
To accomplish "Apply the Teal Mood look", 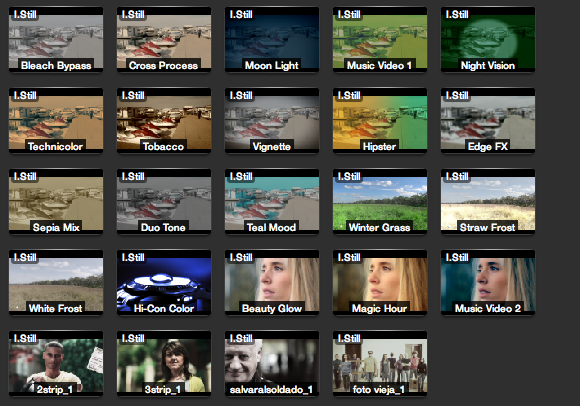I will pos(272,201).
